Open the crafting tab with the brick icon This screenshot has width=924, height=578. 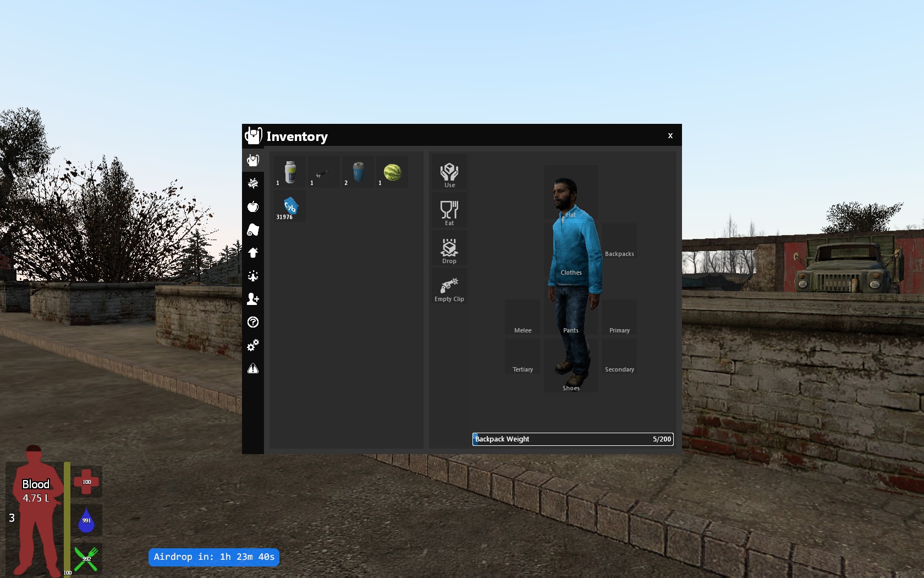pos(253,183)
